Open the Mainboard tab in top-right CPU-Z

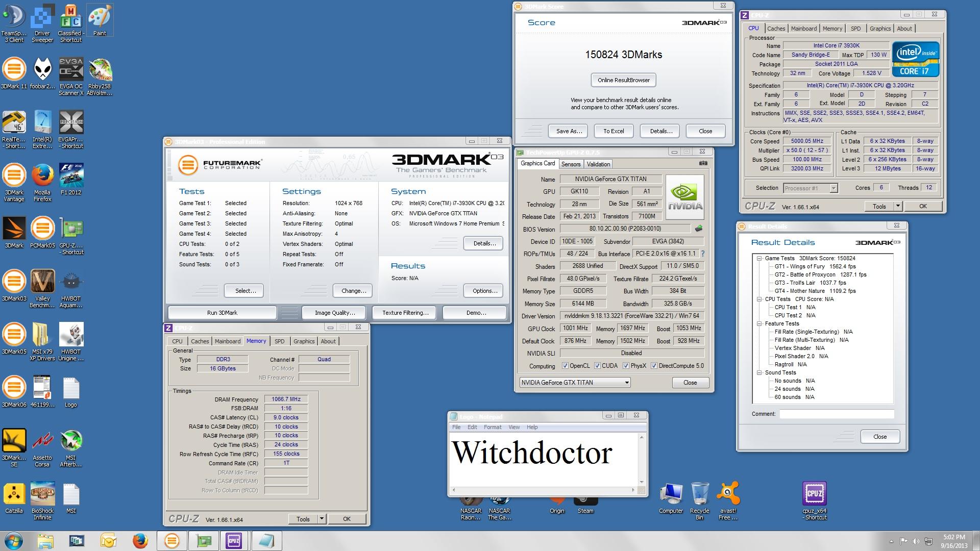804,29
